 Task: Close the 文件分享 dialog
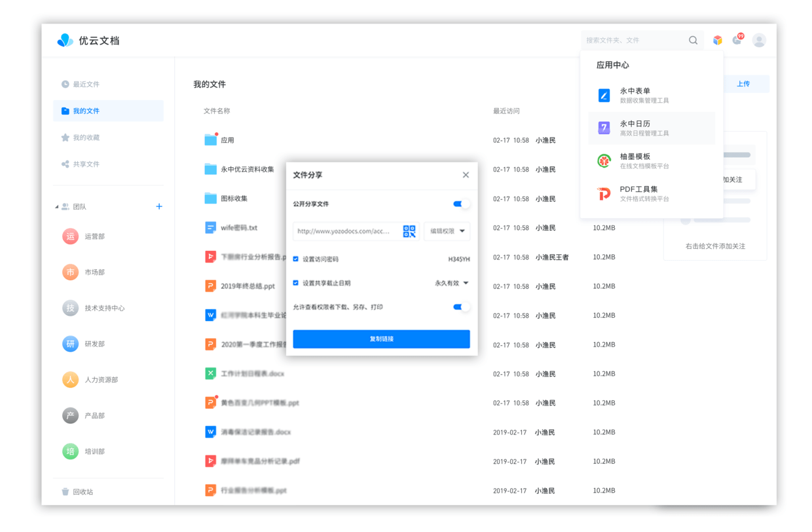[466, 175]
